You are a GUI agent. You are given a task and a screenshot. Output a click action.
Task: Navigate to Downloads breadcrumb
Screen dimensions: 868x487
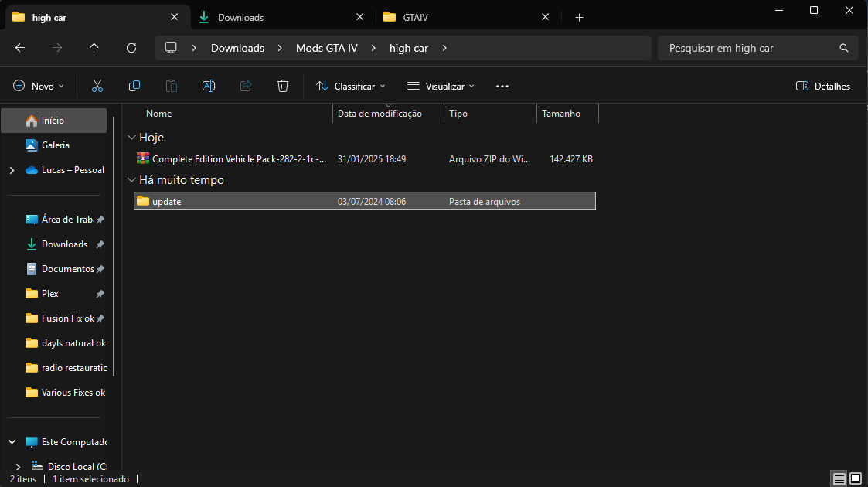[237, 48]
